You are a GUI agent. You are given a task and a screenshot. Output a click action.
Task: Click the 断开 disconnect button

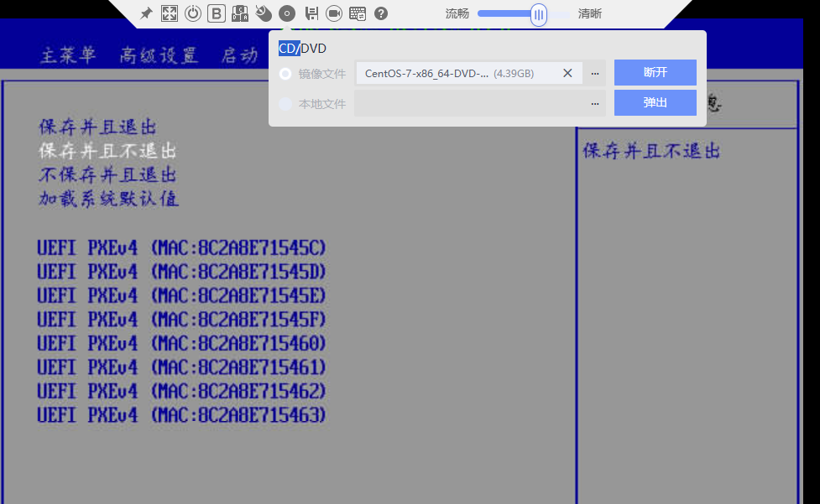point(655,73)
